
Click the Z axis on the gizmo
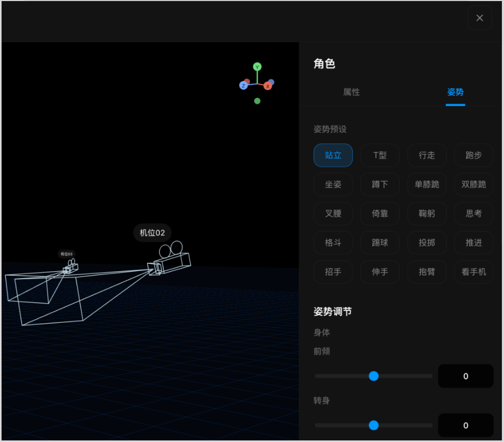(243, 86)
